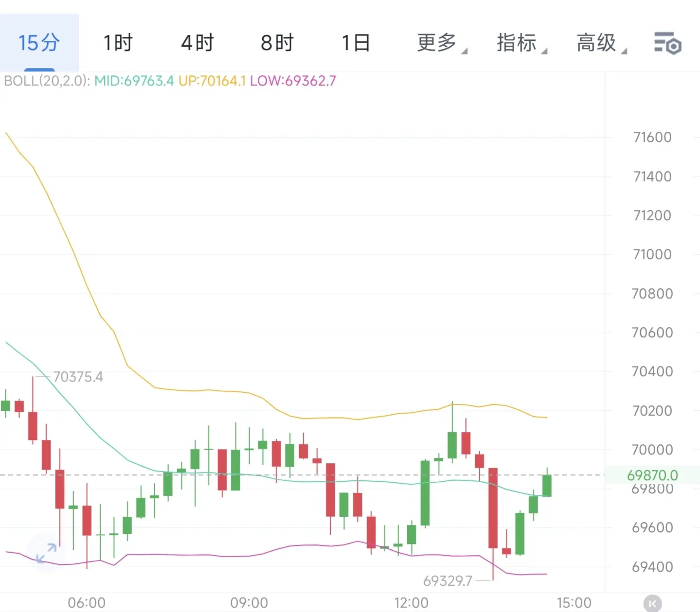
Task: Click the 71400 price axis label
Action: point(652,176)
